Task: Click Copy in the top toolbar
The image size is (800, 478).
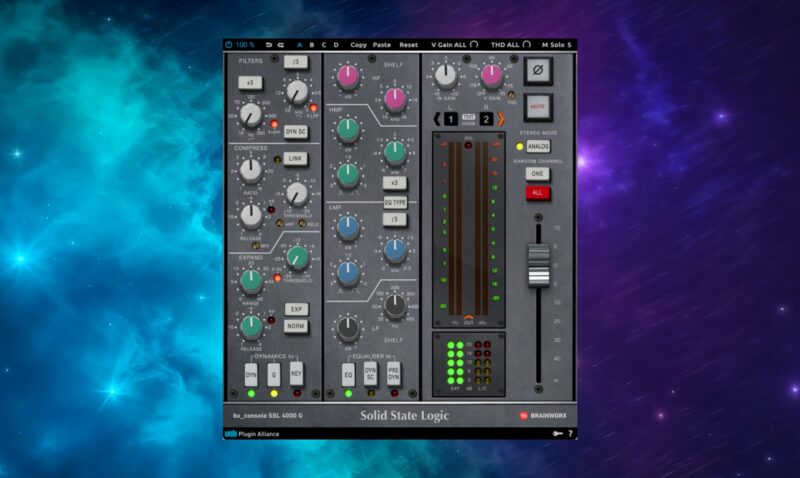Action: [x=358, y=45]
